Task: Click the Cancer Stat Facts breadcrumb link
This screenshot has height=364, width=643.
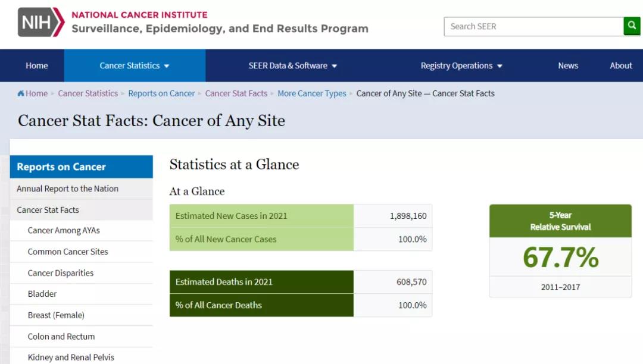Action: [236, 93]
